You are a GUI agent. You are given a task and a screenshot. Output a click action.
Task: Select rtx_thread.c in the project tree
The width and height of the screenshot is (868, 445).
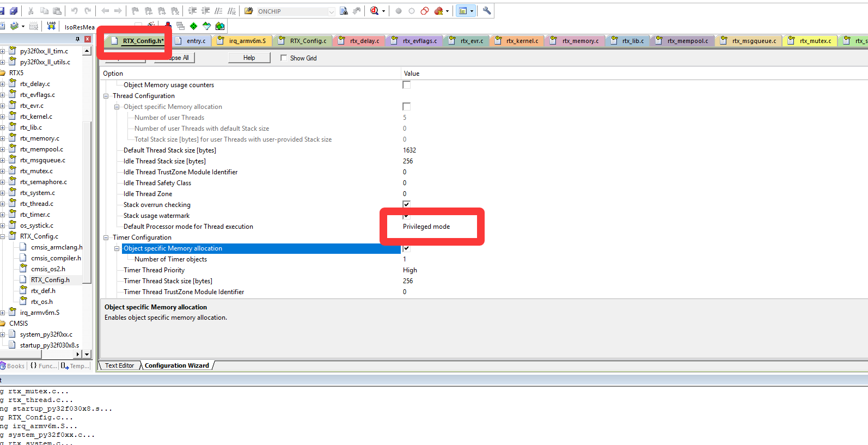pos(36,204)
